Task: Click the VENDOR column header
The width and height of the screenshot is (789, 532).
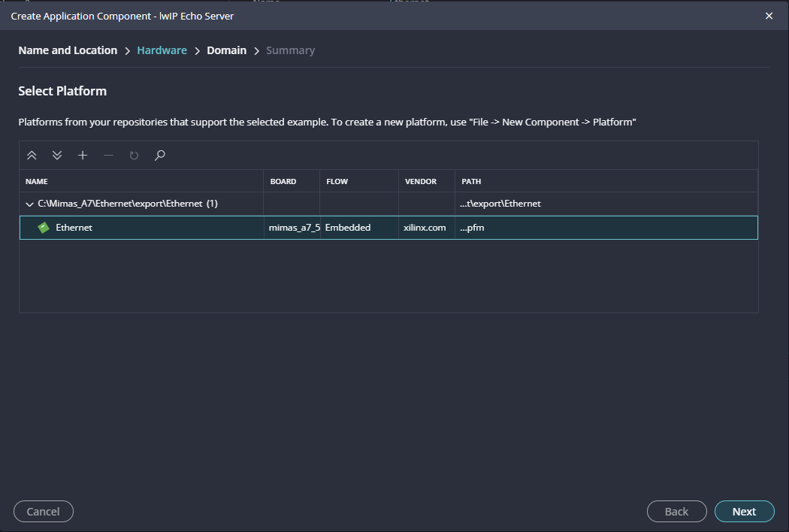Action: click(x=420, y=181)
